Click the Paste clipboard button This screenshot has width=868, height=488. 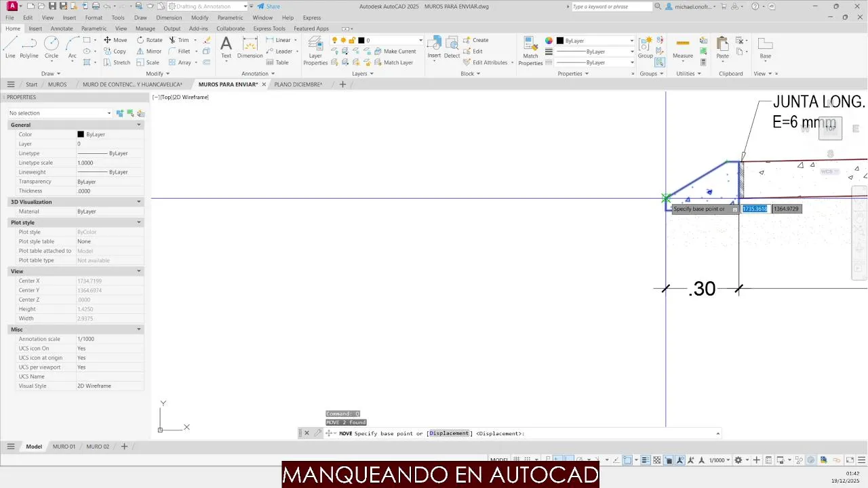723,47
